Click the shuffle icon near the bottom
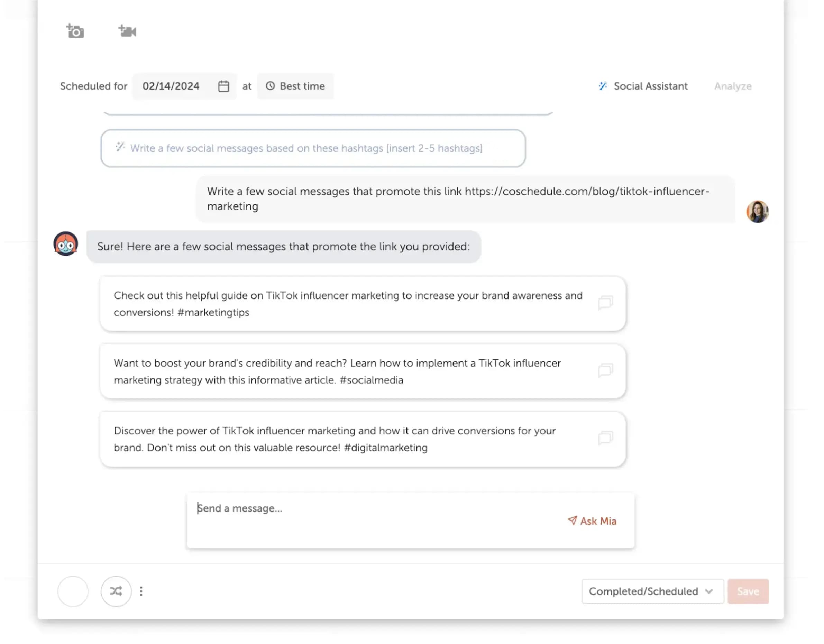Screen dimensions: 824x644 [116, 591]
